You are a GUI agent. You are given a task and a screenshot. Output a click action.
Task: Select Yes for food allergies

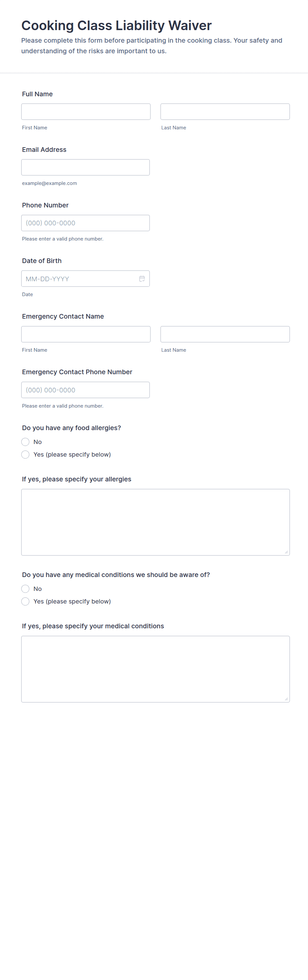pos(26,455)
